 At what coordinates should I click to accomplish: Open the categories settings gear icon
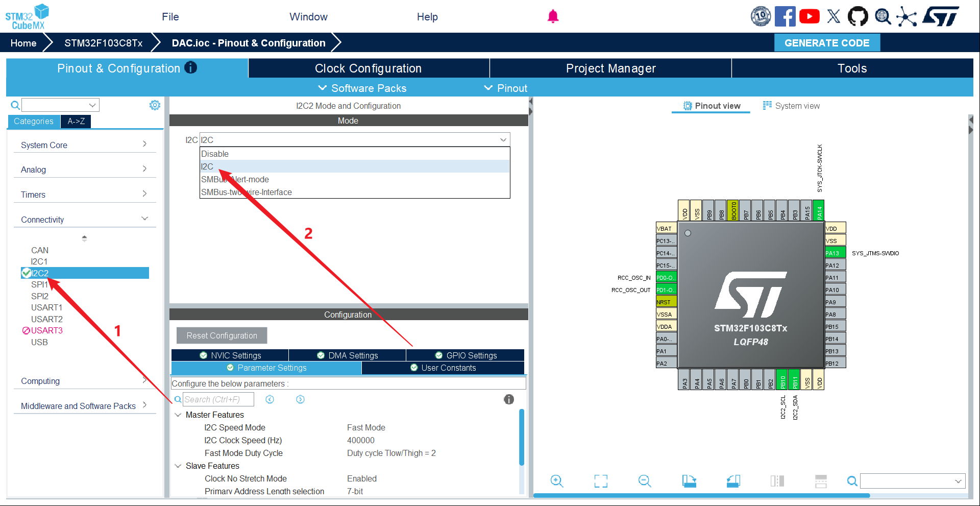(155, 105)
